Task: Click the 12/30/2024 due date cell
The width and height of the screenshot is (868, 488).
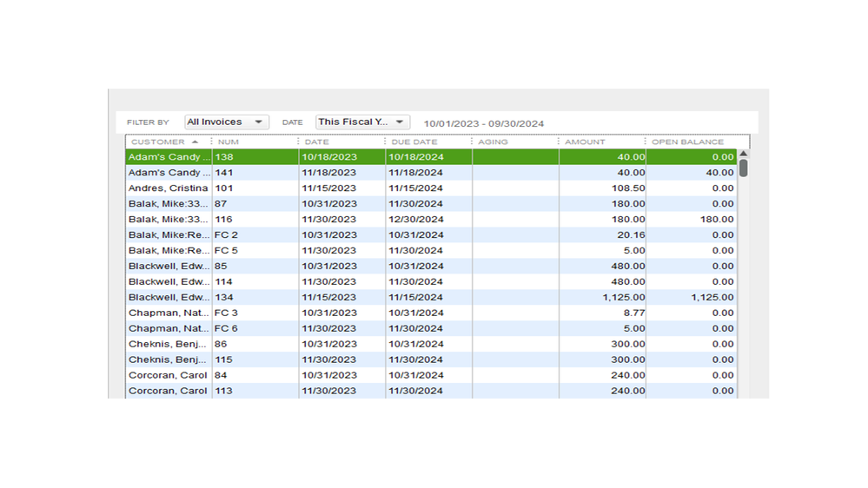Action: (x=429, y=219)
